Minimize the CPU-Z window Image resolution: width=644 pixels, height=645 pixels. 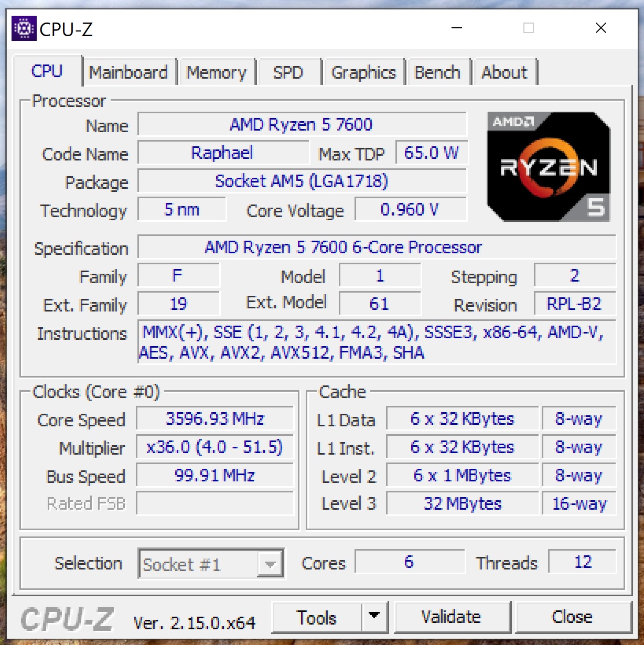coord(457,28)
